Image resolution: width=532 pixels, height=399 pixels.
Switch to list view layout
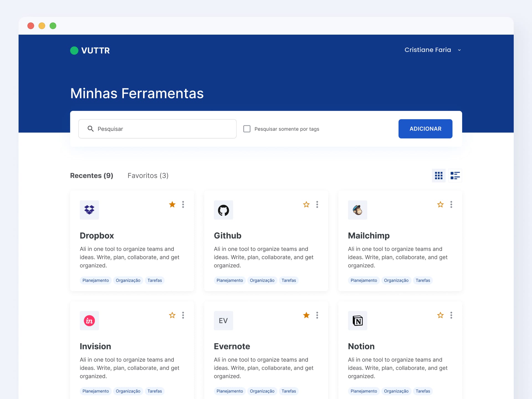pos(455,176)
